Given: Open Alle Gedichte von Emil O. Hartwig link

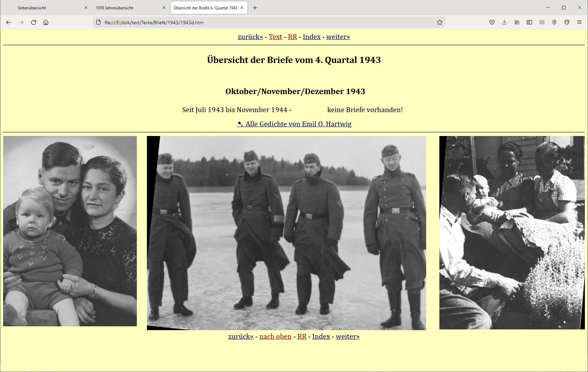Looking at the screenshot, I should 298,124.
